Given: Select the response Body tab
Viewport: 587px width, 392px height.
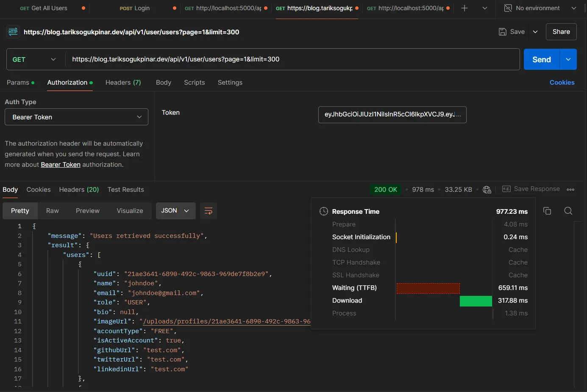Looking at the screenshot, I should tap(10, 190).
